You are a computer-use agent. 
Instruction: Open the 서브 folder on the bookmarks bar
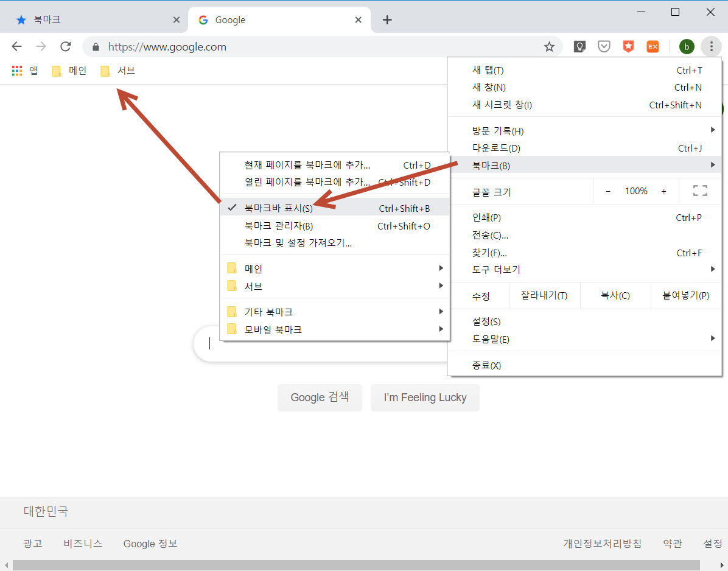(118, 71)
